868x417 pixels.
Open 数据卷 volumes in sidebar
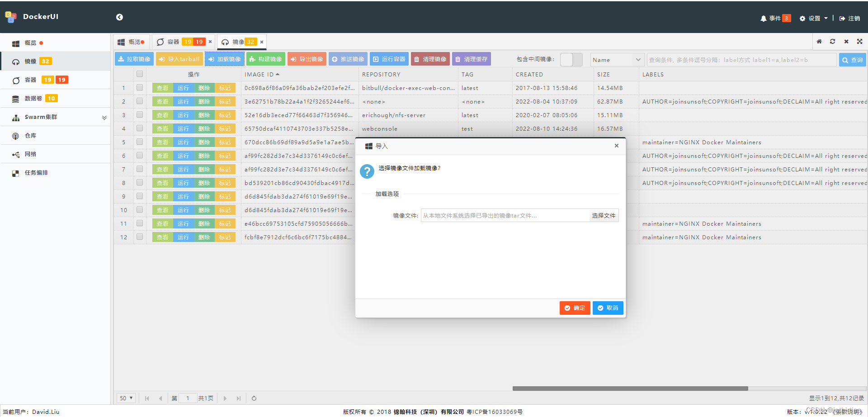coord(55,99)
